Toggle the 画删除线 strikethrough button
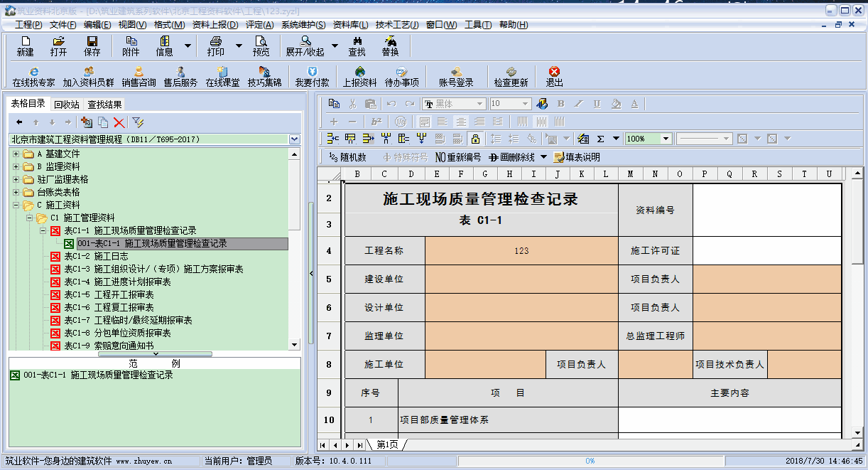Viewport: 868px width, 470px height. (516, 157)
